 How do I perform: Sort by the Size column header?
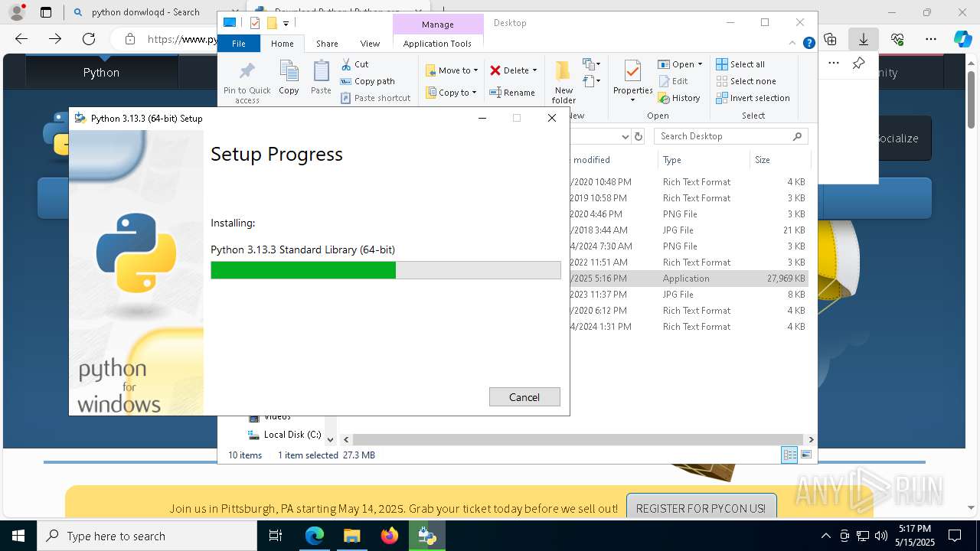[x=779, y=160]
